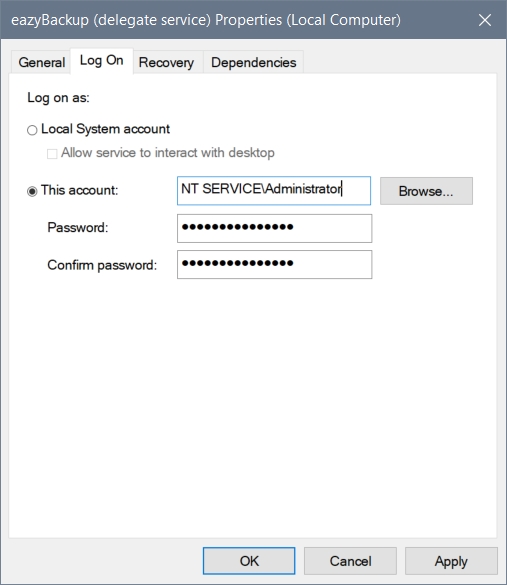
Task: Focus the Confirm password field
Action: [274, 265]
